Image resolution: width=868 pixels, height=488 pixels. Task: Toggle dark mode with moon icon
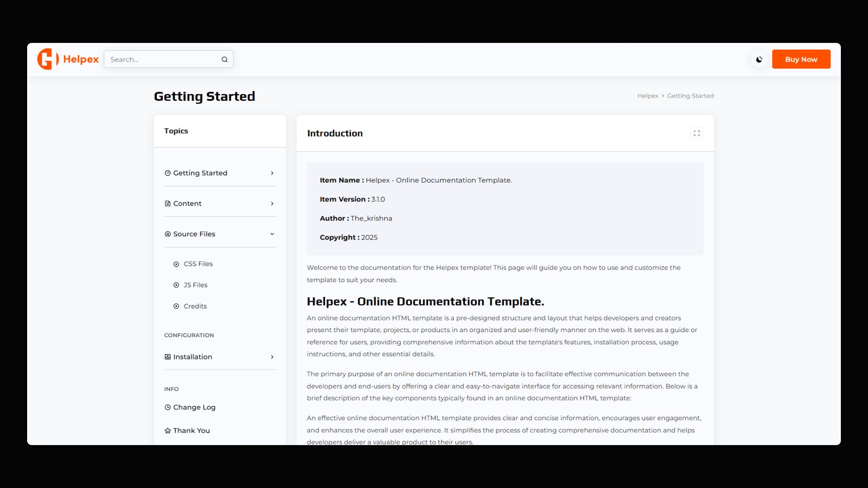coord(759,59)
